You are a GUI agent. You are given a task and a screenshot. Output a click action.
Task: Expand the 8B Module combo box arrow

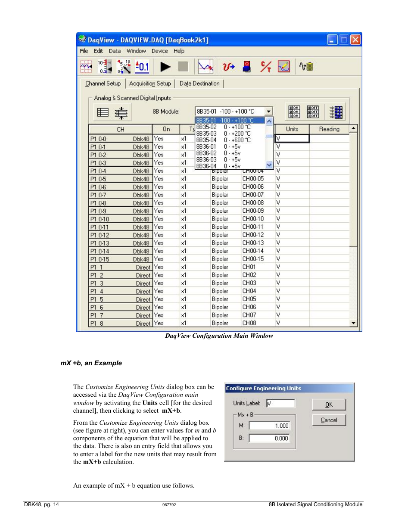click(x=269, y=112)
